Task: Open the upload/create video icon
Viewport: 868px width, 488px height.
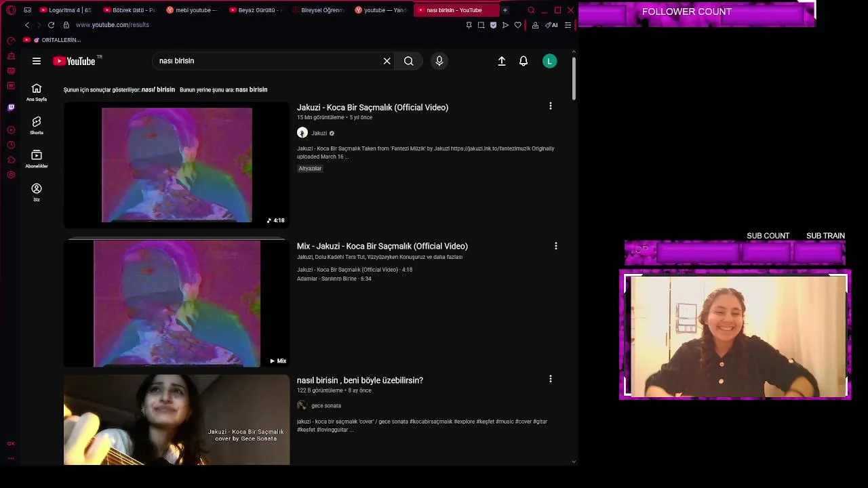Action: pos(502,61)
